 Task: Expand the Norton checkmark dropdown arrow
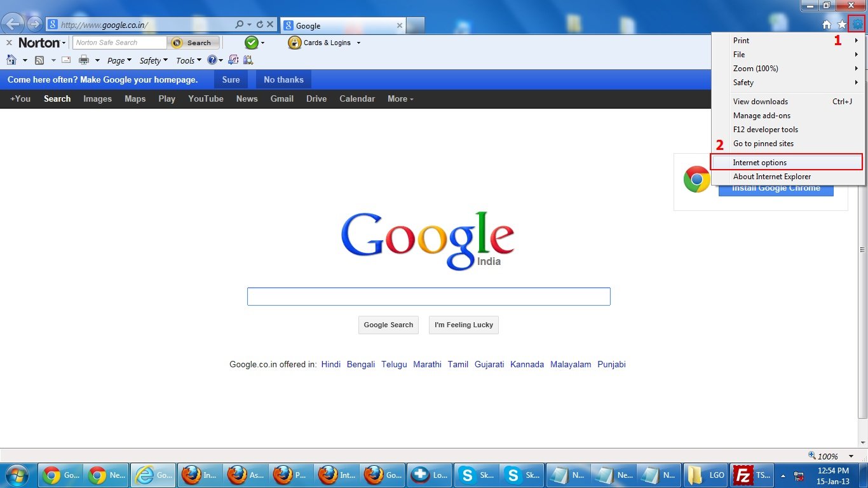point(262,43)
